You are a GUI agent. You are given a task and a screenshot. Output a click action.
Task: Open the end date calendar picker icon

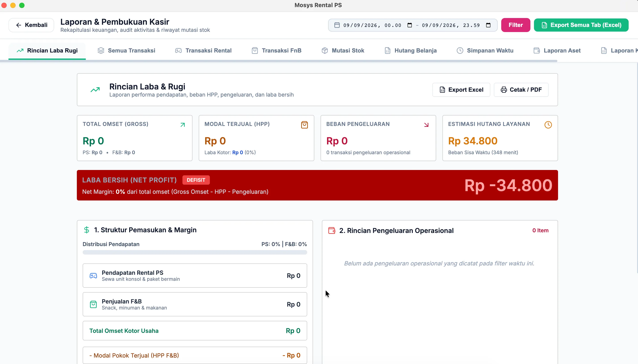pyautogui.click(x=488, y=25)
